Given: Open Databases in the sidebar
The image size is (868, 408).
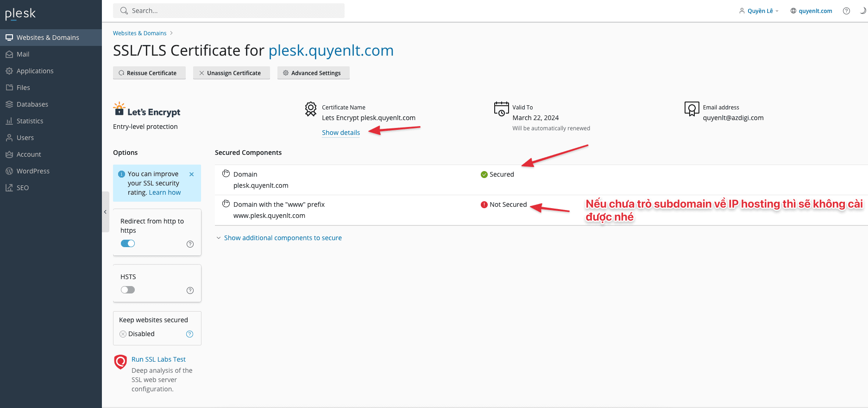Looking at the screenshot, I should 32,104.
